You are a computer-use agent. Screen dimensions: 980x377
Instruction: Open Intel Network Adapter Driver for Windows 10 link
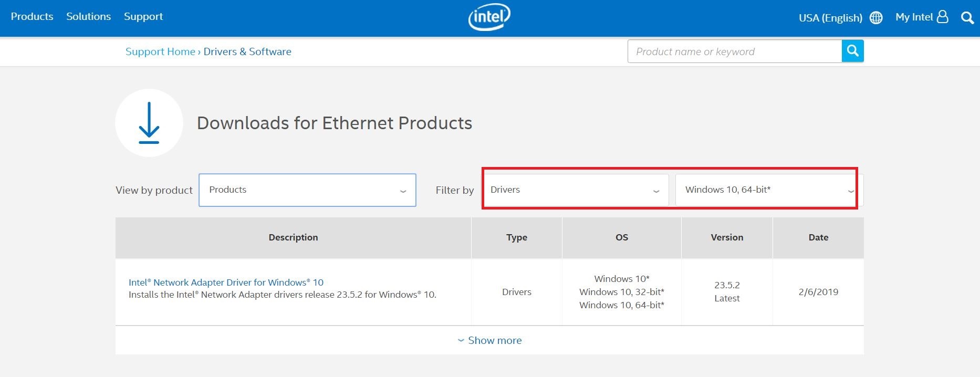point(226,282)
